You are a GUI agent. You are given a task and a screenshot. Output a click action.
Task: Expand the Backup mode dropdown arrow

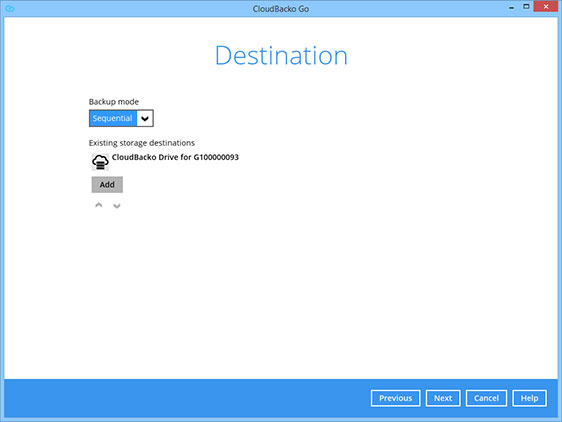145,118
